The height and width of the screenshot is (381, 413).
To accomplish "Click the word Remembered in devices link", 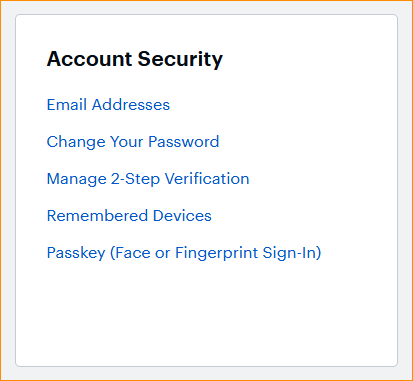I will click(x=97, y=216).
